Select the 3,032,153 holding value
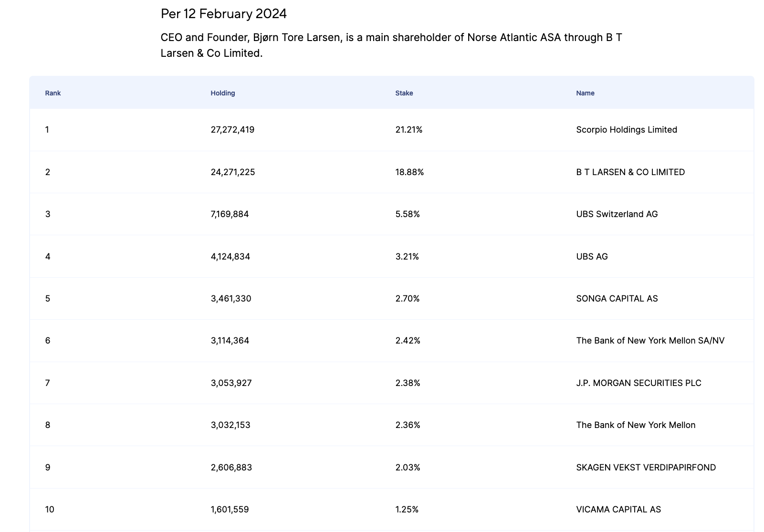Screen dimensions: 764x532 (230, 425)
